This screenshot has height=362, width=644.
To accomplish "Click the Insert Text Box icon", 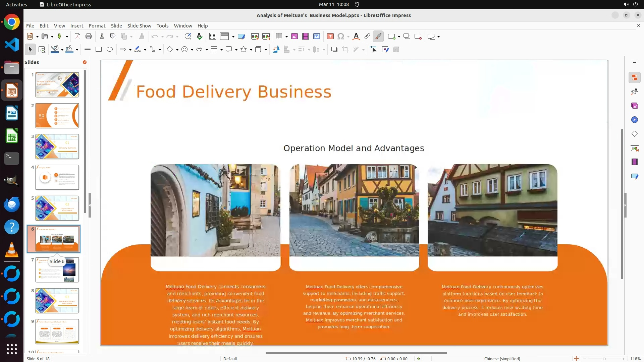I will 330,37.
